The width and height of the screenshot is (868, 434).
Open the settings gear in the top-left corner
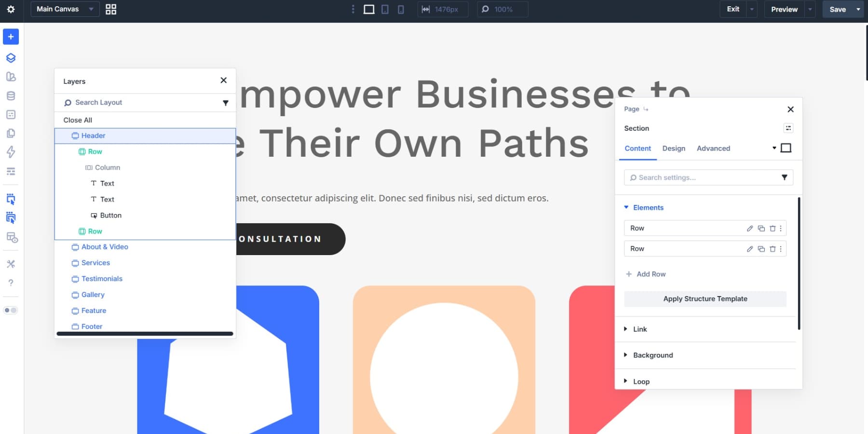coord(11,9)
